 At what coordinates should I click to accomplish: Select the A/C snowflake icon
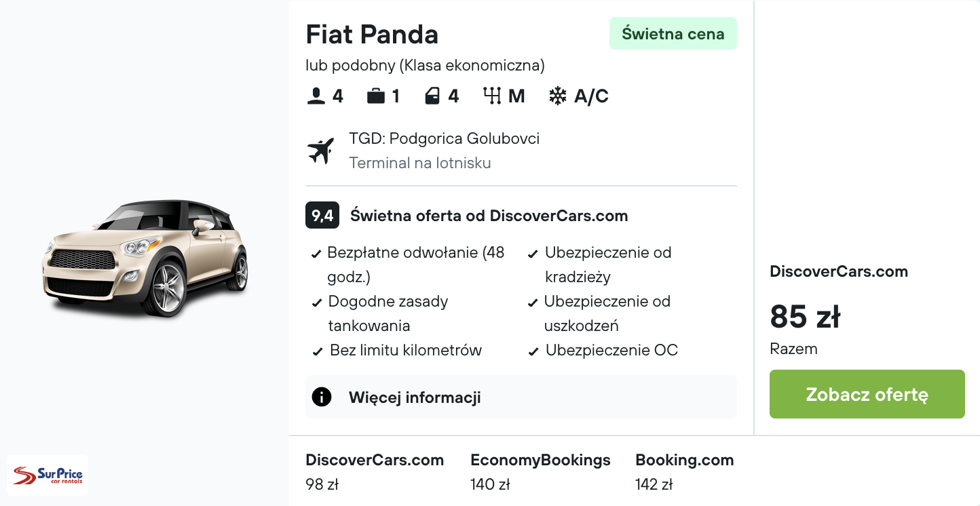point(559,96)
